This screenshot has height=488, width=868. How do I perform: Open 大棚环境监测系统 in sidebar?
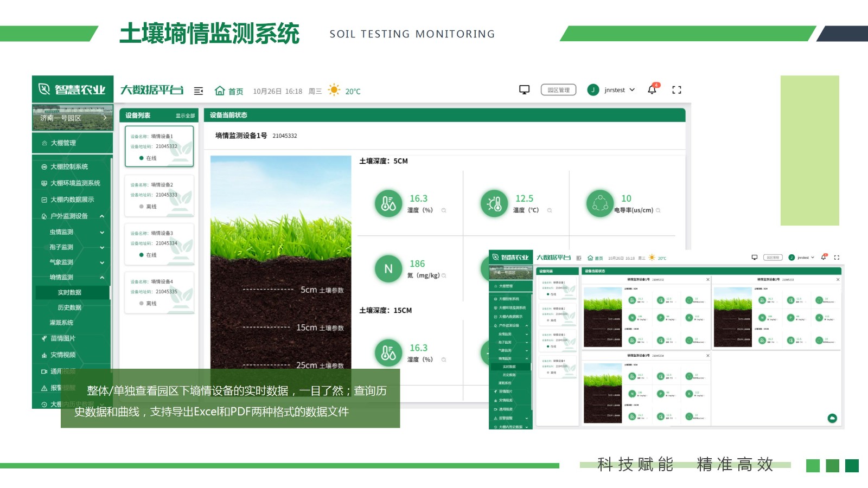tap(75, 183)
